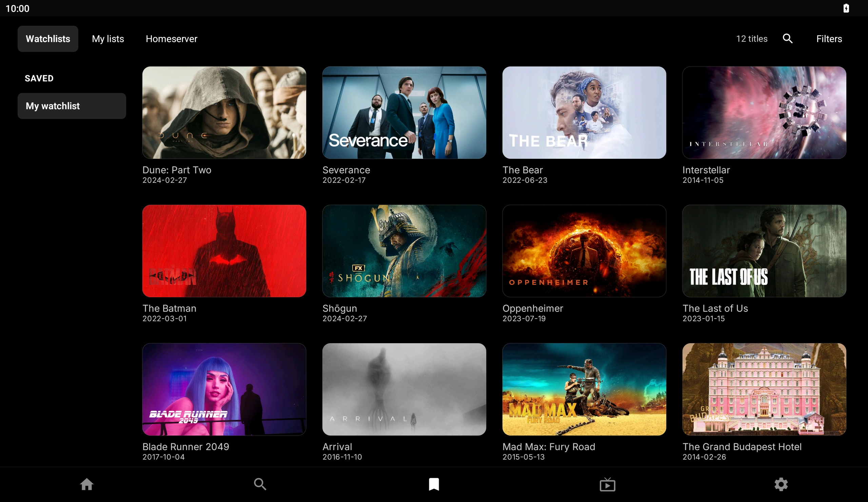The width and height of the screenshot is (868, 502).
Task: Tap the search icon in bottom navigation
Action: (x=260, y=484)
